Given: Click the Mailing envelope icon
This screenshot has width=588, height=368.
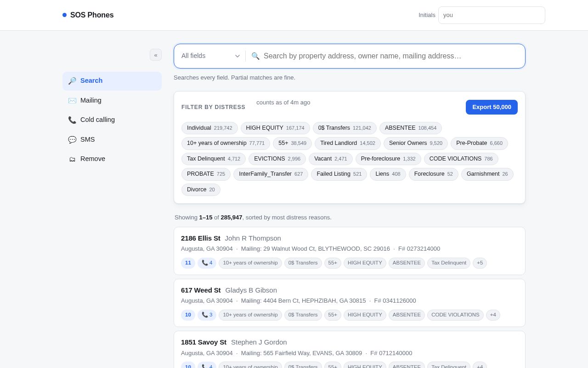Looking at the screenshot, I should pos(72,100).
